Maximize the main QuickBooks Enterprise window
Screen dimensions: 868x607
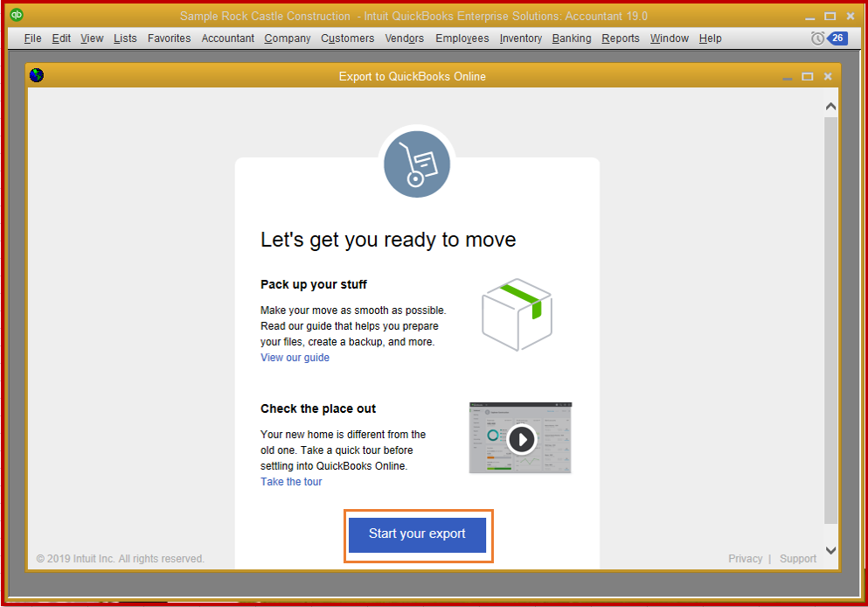pos(830,16)
